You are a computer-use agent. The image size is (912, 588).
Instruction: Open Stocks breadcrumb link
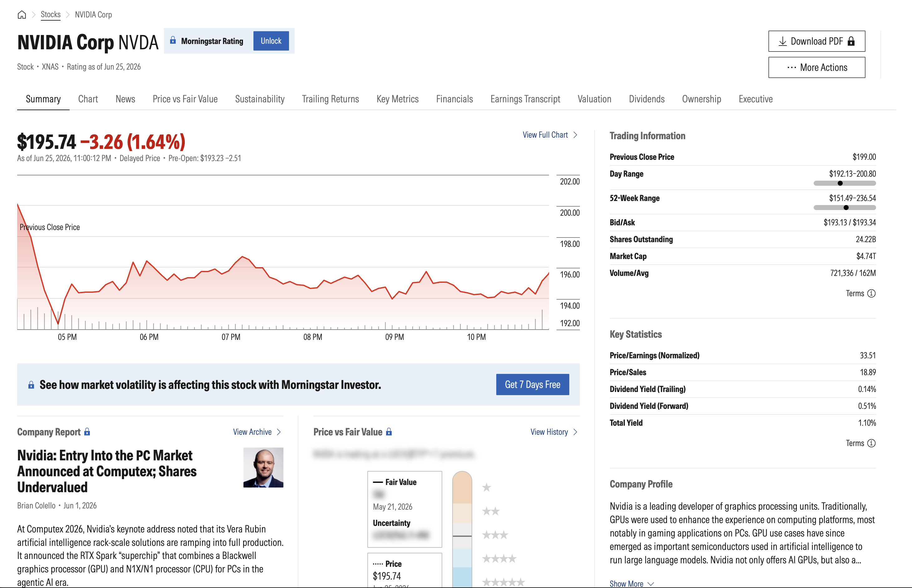50,14
